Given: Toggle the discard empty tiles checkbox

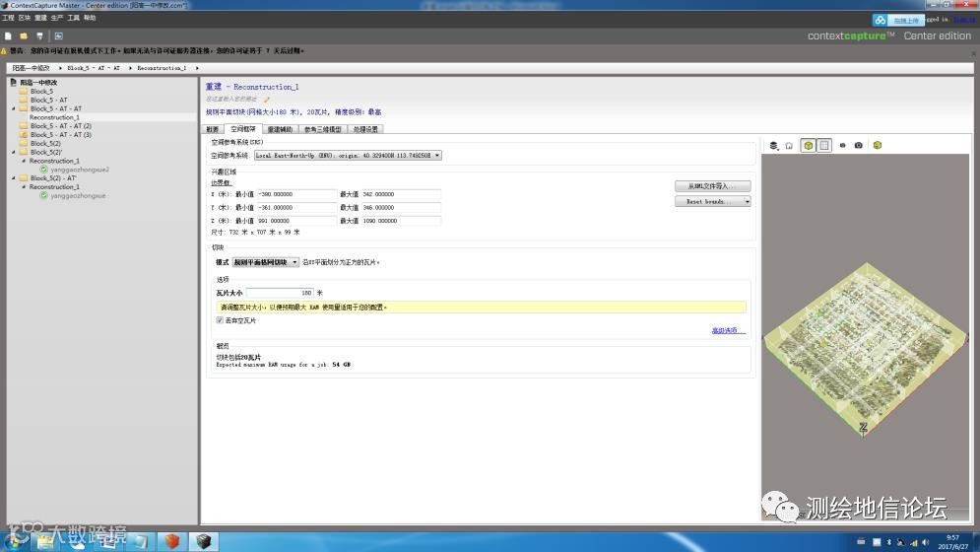Looking at the screenshot, I should pyautogui.click(x=220, y=320).
